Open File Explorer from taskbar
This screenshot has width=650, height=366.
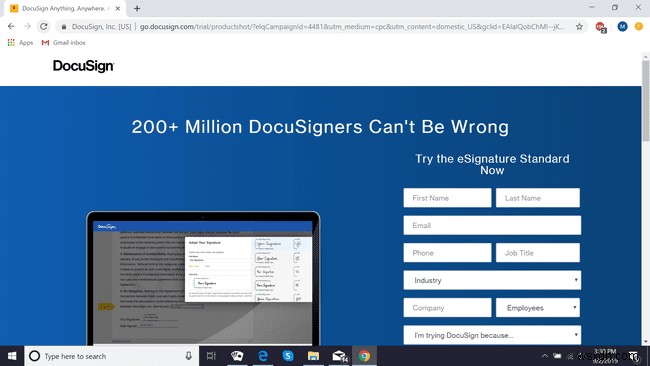[x=313, y=356]
